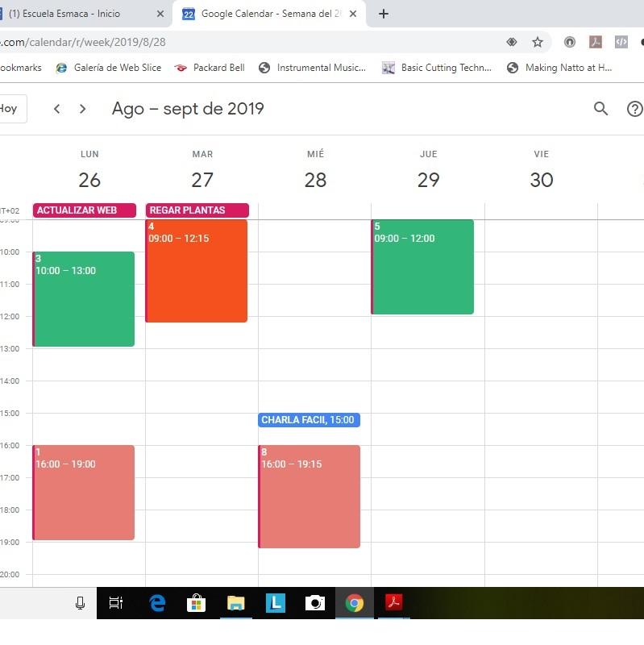Click the browser address bar URL

(x=242, y=42)
